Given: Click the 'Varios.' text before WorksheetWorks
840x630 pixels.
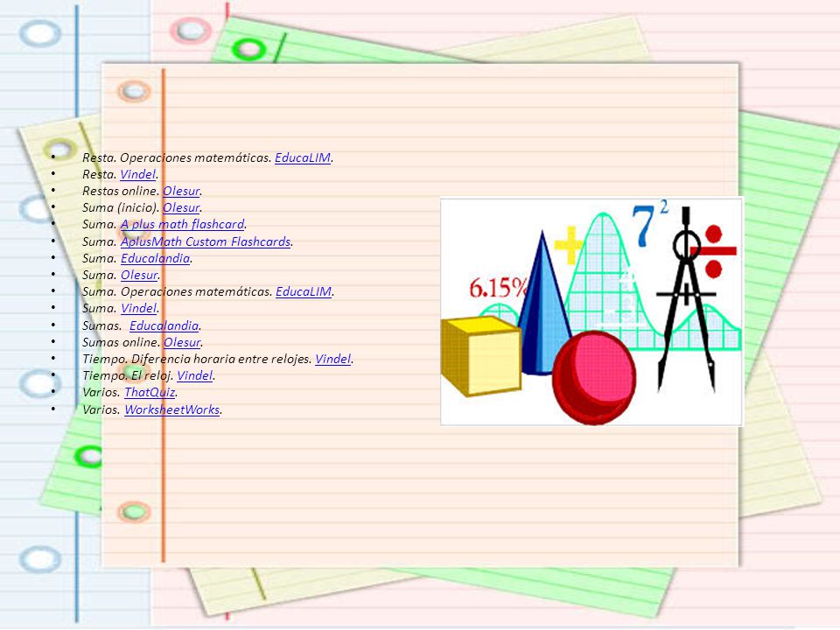Looking at the screenshot, I should point(101,409).
